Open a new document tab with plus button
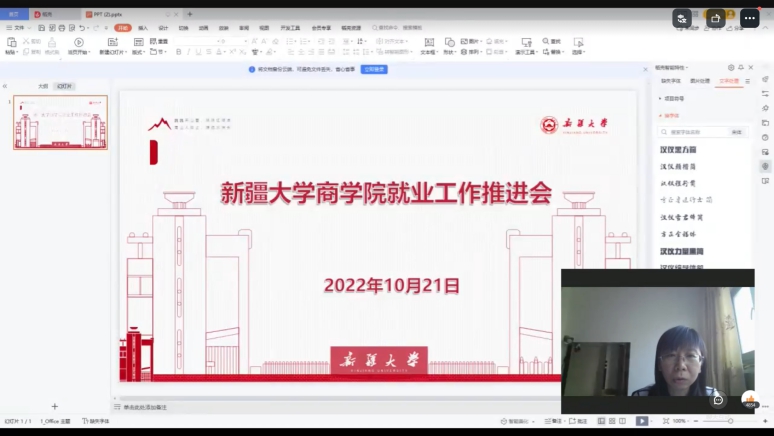This screenshot has height=436, width=774. pos(190,14)
